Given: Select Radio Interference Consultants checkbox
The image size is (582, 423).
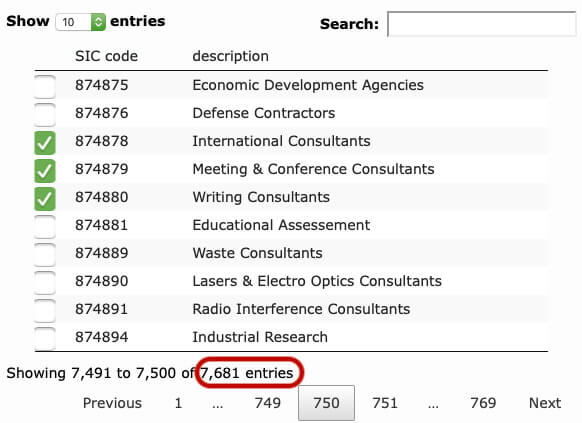Looking at the screenshot, I should [45, 311].
